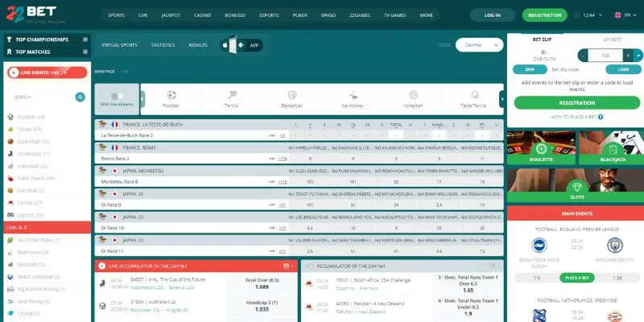Open the Statistics link
The height and width of the screenshot is (322, 644).
[x=163, y=45]
